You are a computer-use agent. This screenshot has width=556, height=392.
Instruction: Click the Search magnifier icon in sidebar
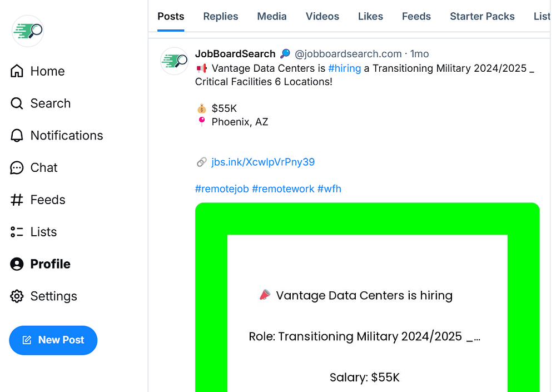[x=17, y=103]
